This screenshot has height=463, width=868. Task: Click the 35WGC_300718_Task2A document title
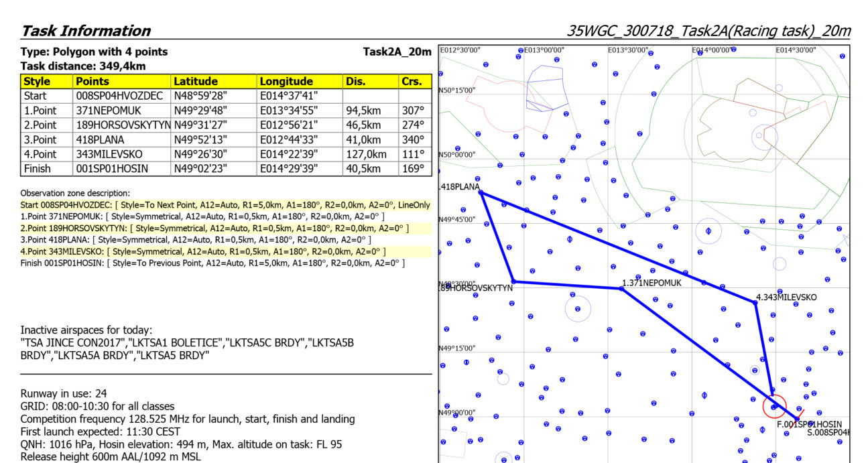click(708, 31)
